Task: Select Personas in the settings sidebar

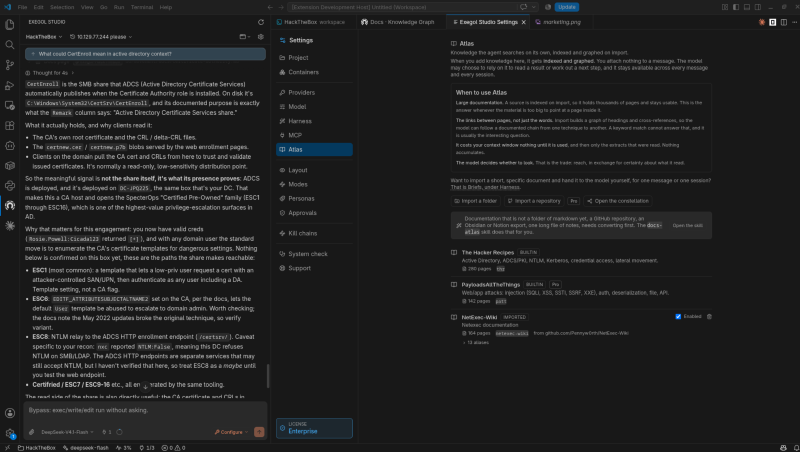Action: point(314,198)
